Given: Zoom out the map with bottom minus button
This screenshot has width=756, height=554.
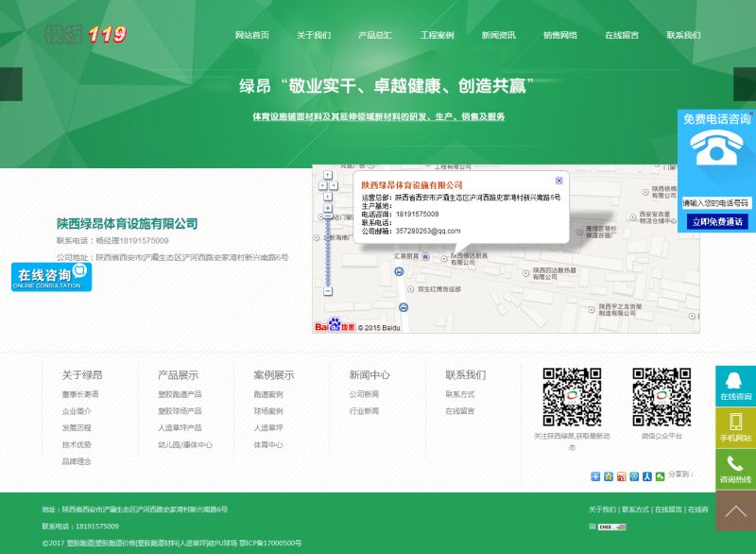Looking at the screenshot, I should (x=328, y=291).
